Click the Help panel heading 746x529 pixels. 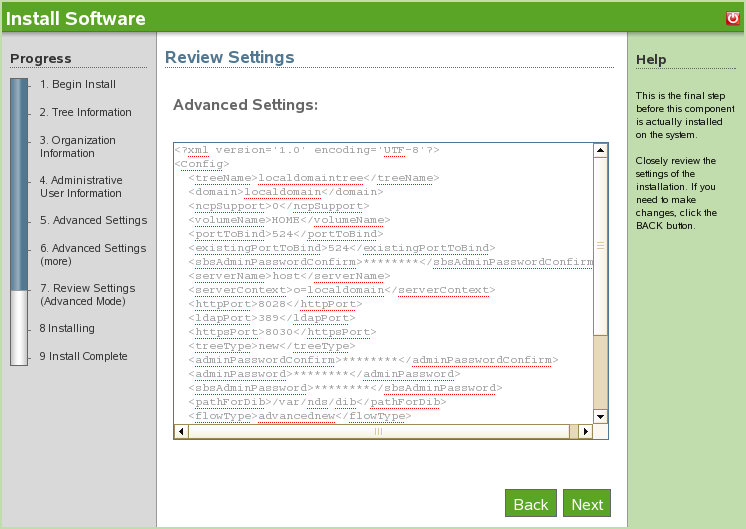pyautogui.click(x=651, y=59)
